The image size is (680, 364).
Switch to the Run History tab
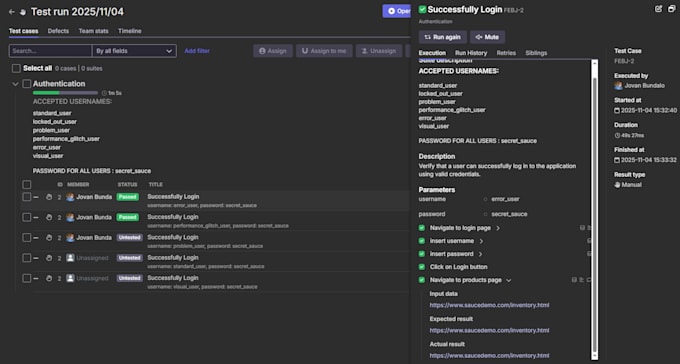click(471, 53)
